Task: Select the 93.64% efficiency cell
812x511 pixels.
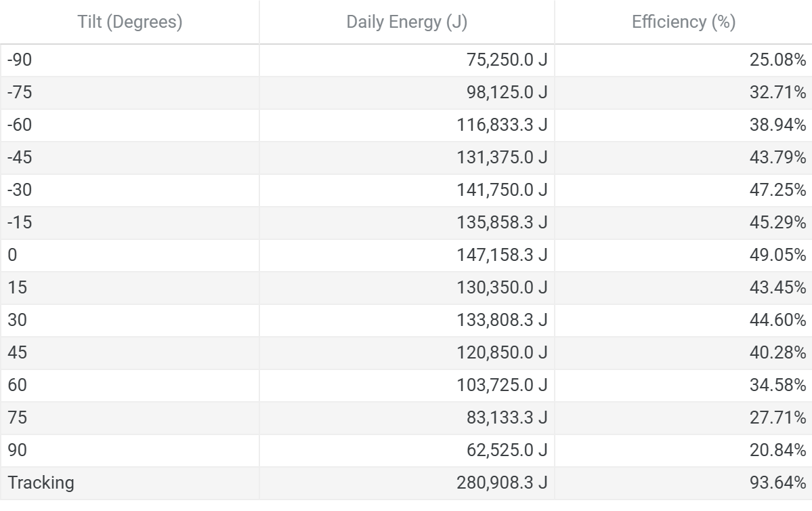Action: coord(683,483)
